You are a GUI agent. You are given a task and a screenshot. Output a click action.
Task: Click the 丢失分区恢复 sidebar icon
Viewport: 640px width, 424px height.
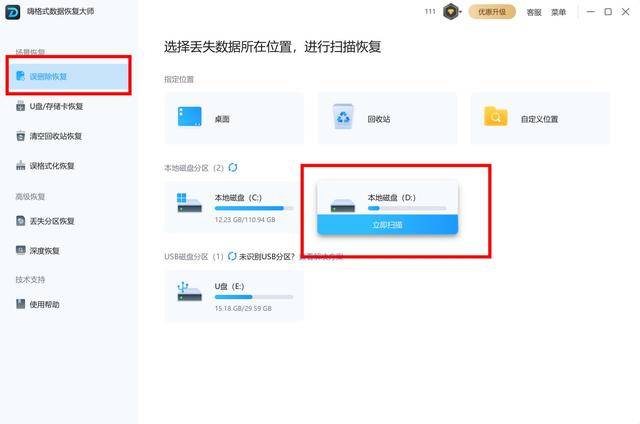coord(21,221)
